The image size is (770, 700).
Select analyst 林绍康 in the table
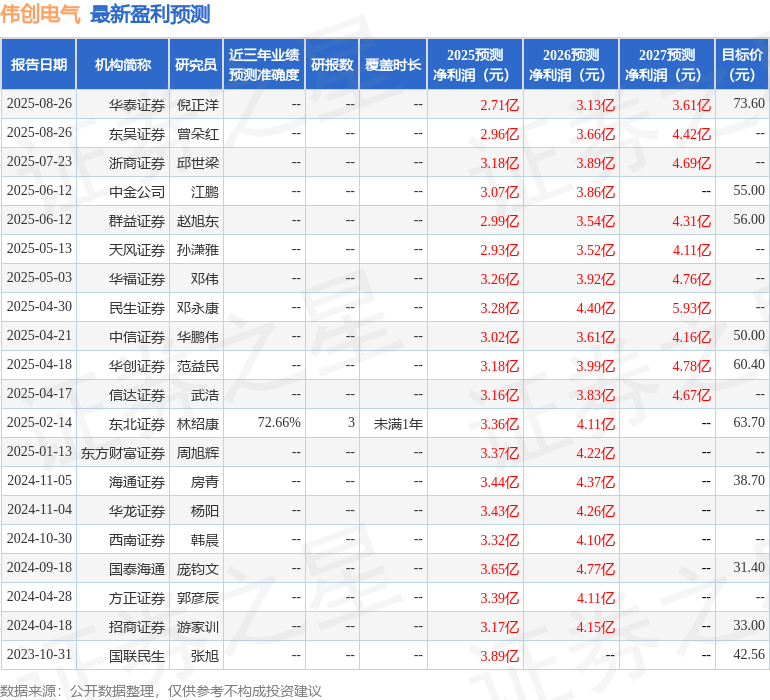pyautogui.click(x=197, y=423)
